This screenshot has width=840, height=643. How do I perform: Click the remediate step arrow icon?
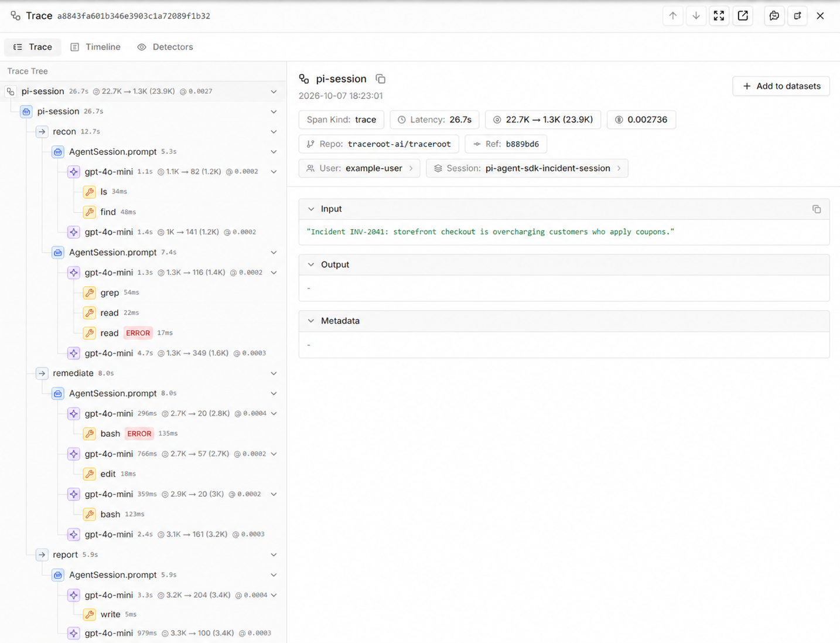click(42, 373)
